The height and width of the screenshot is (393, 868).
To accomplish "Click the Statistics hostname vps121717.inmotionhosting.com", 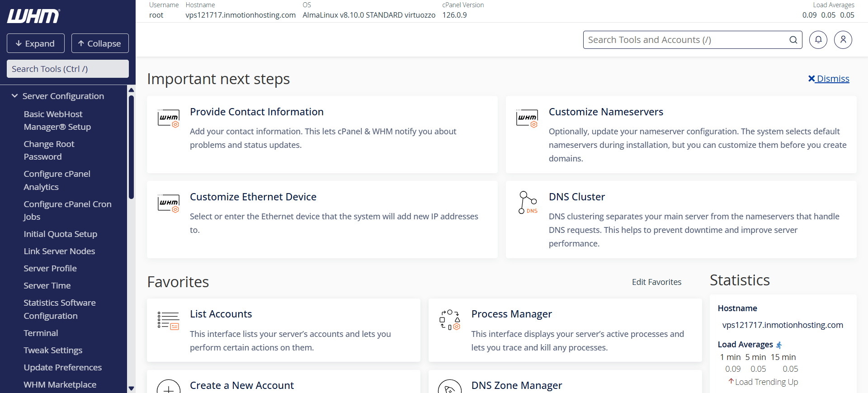I will [x=783, y=325].
